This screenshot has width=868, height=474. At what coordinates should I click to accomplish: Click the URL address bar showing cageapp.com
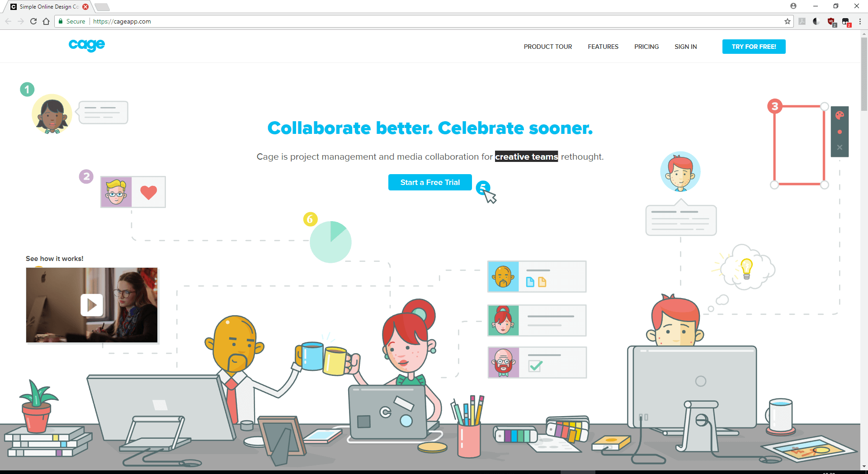[425, 21]
